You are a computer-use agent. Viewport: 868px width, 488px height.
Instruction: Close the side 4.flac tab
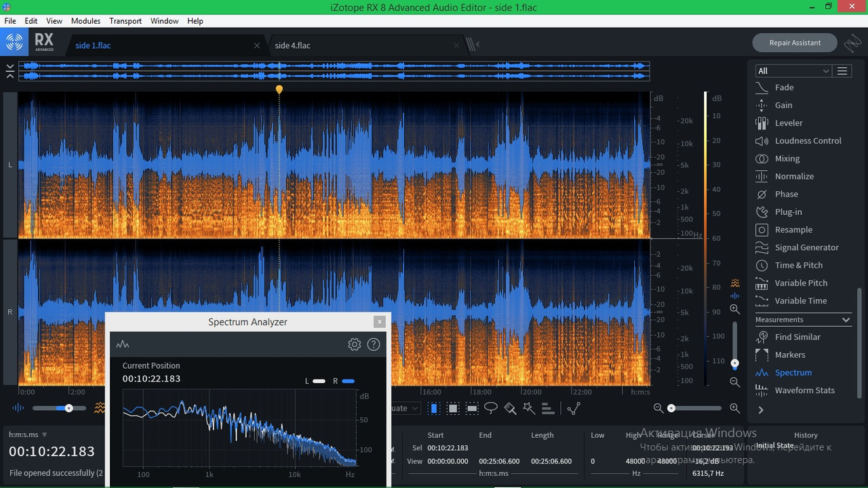pos(456,45)
